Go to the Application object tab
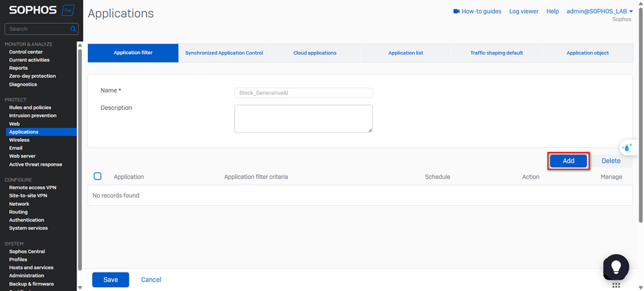 click(x=587, y=53)
